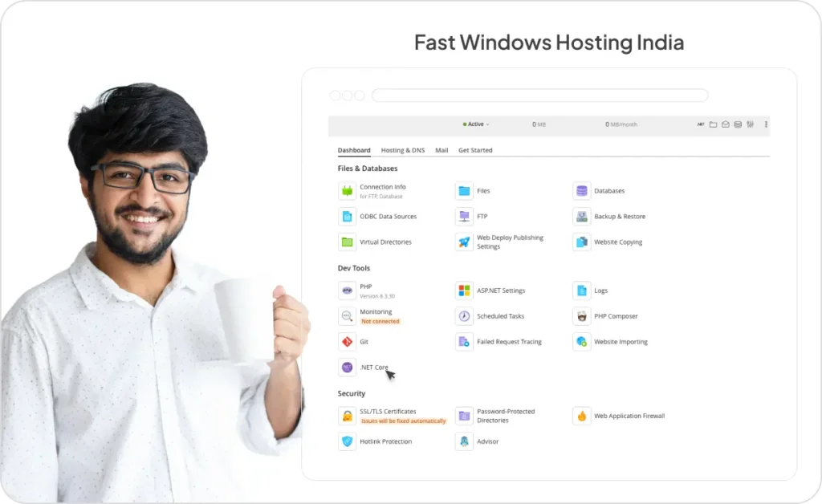Open the PHP settings icon
822x504 pixels.
[x=347, y=290]
